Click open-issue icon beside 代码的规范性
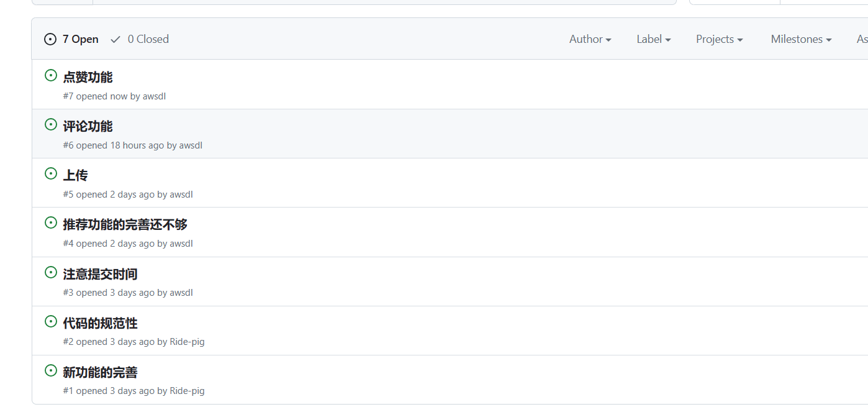Image resolution: width=868 pixels, height=412 pixels. click(x=51, y=321)
